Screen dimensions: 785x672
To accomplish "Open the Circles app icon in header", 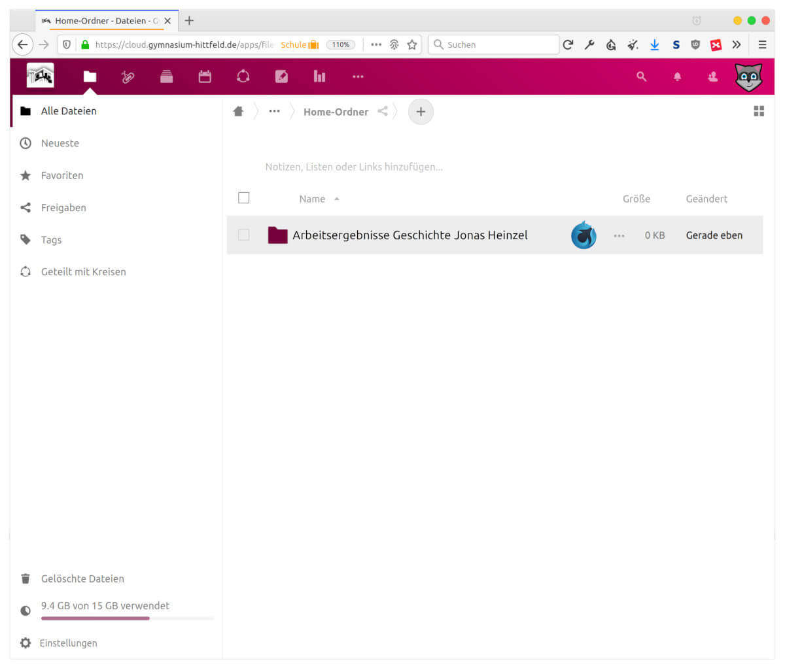I will [x=243, y=76].
